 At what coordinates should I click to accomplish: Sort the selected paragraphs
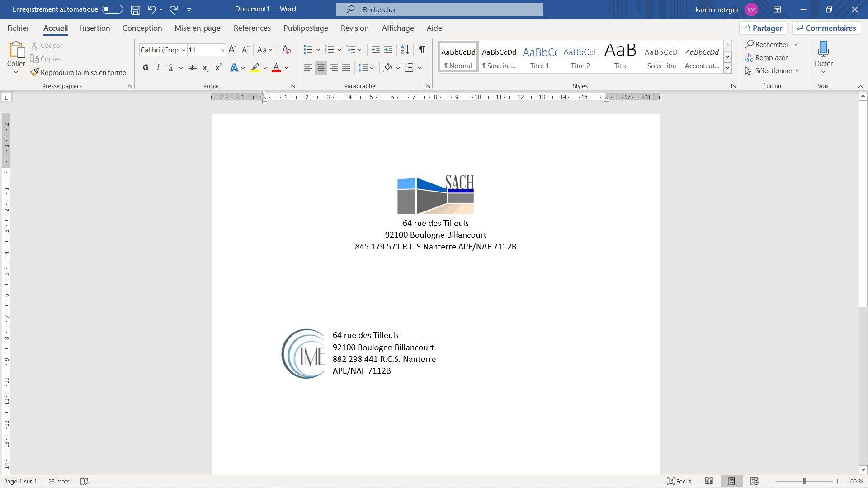pyautogui.click(x=405, y=50)
